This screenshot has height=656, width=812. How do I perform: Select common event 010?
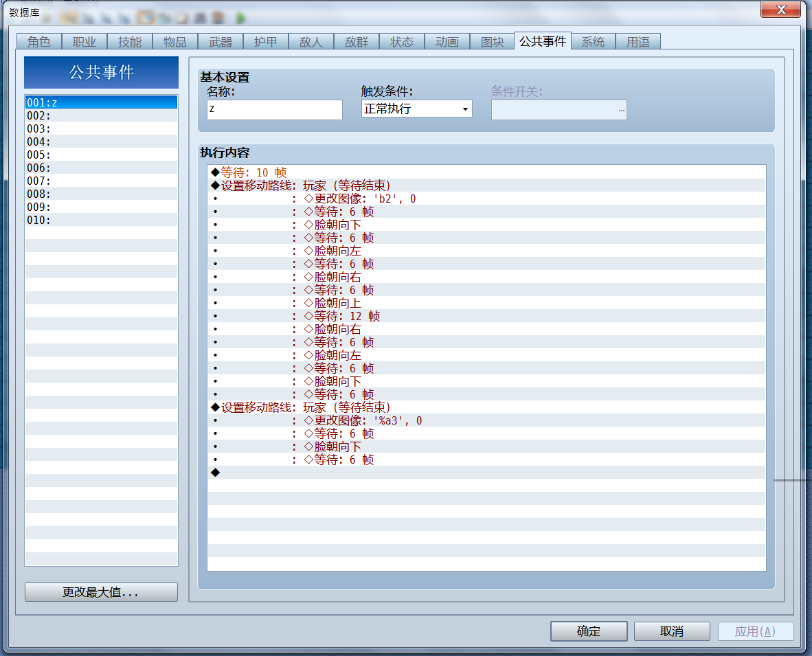tap(102, 220)
